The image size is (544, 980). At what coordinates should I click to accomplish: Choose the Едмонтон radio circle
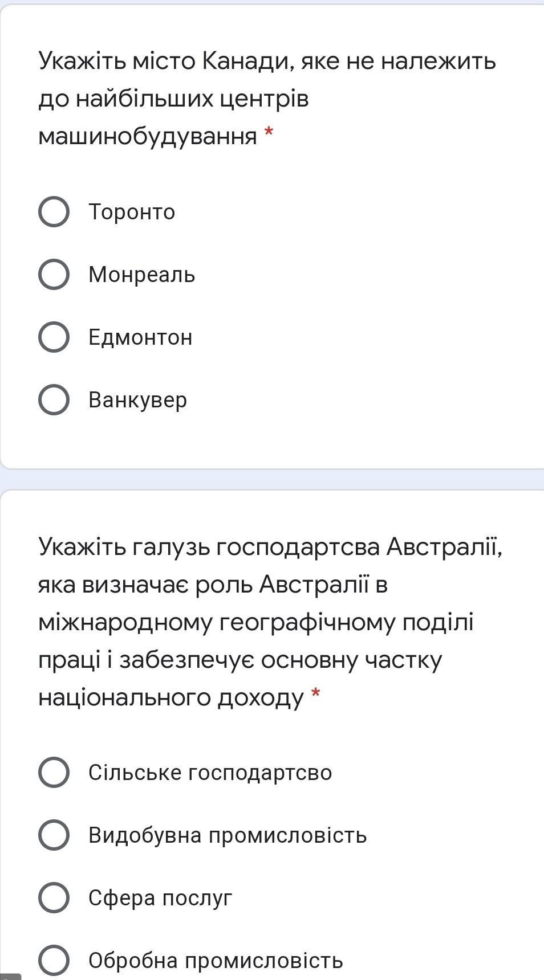pos(54,337)
